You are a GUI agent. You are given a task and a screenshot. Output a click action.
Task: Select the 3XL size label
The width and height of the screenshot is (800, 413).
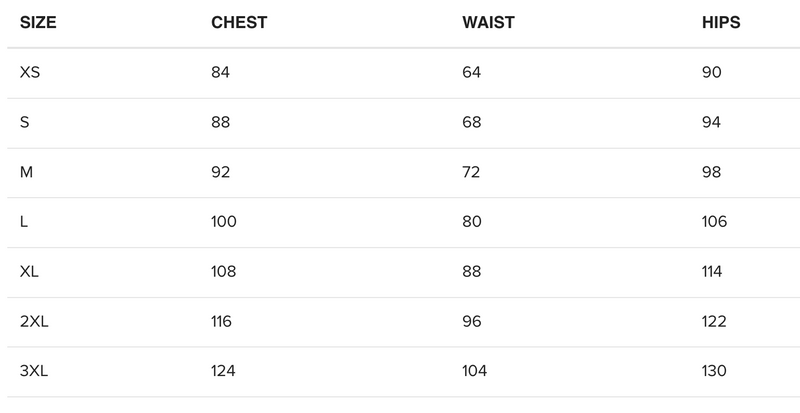[35, 371]
